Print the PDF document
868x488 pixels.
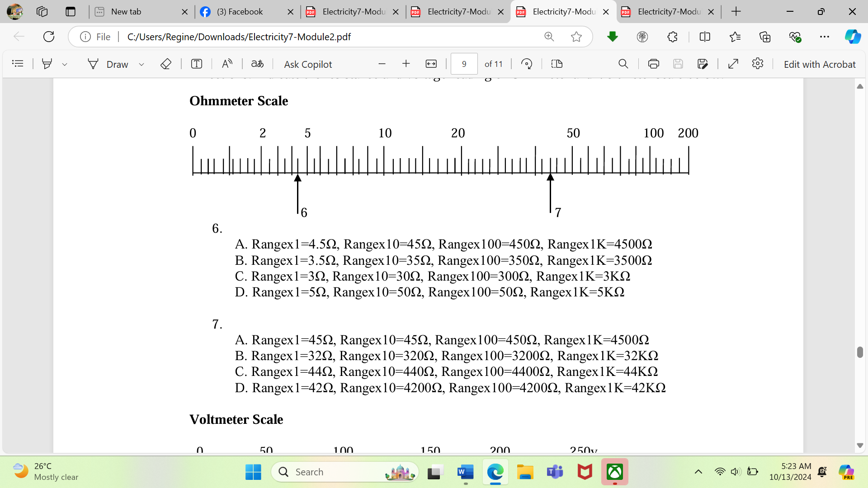654,64
